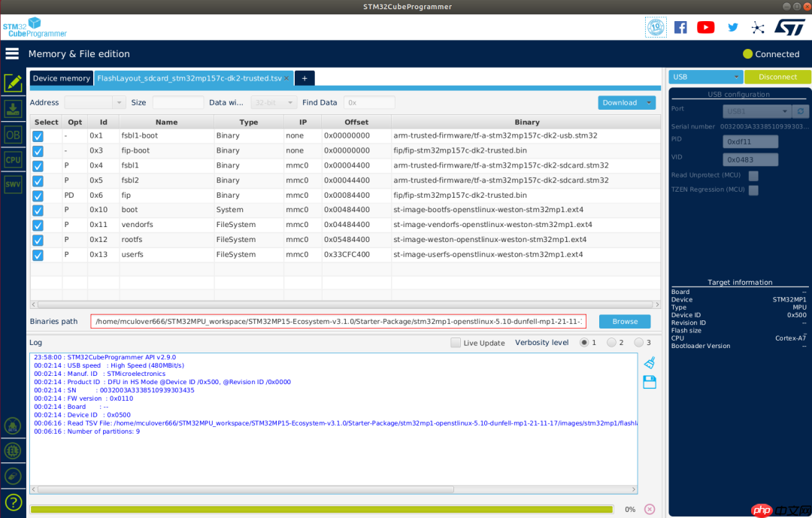Refresh the USB port list
812x518 pixels.
click(x=800, y=111)
